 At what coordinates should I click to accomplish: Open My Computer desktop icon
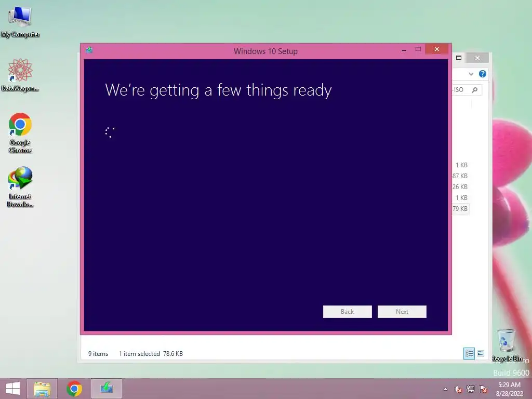pyautogui.click(x=20, y=22)
